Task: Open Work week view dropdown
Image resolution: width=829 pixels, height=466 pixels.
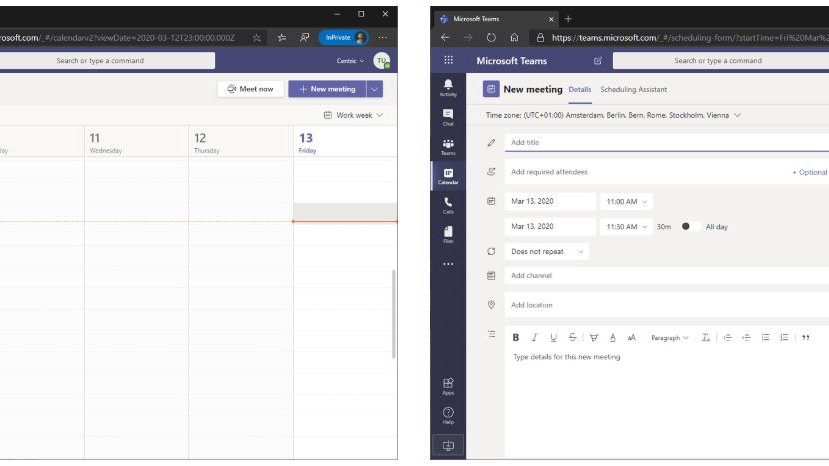Action: coord(353,115)
